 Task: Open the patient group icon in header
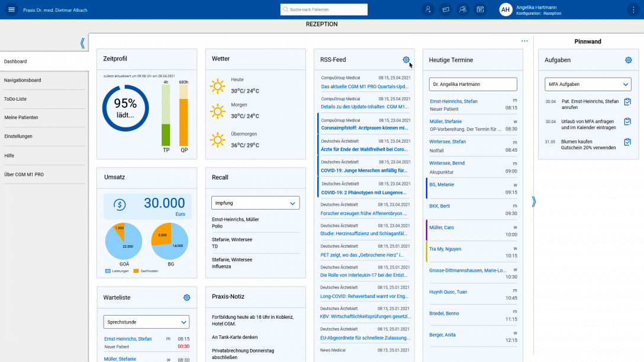pos(463,9)
